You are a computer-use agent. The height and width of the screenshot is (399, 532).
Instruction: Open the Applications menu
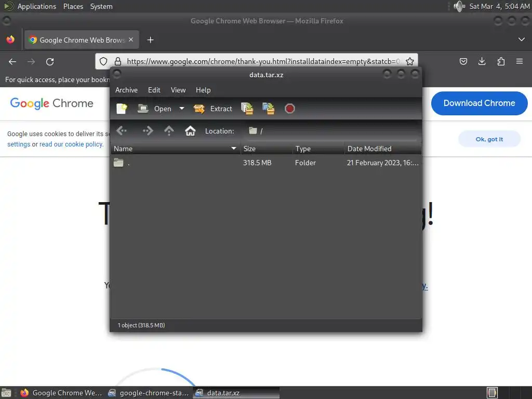[37, 6]
